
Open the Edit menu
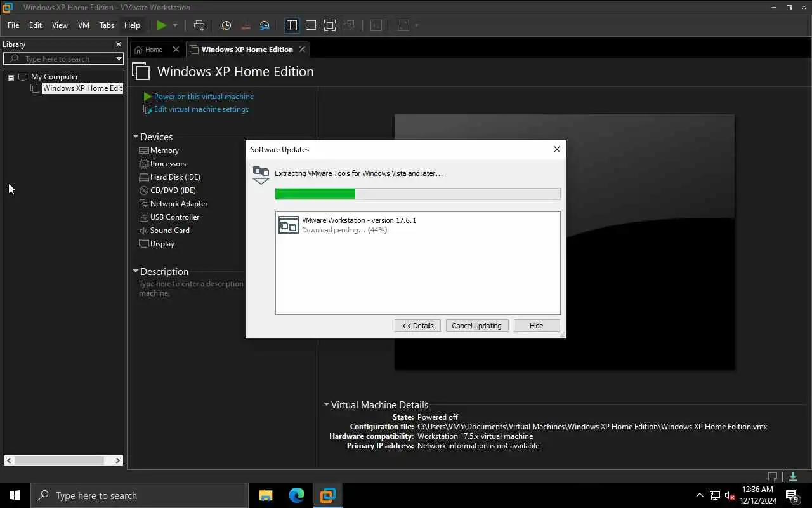point(36,25)
